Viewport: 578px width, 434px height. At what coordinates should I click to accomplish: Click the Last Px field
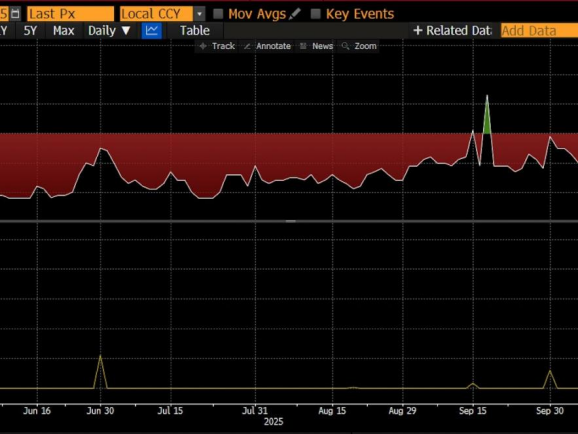(70, 14)
